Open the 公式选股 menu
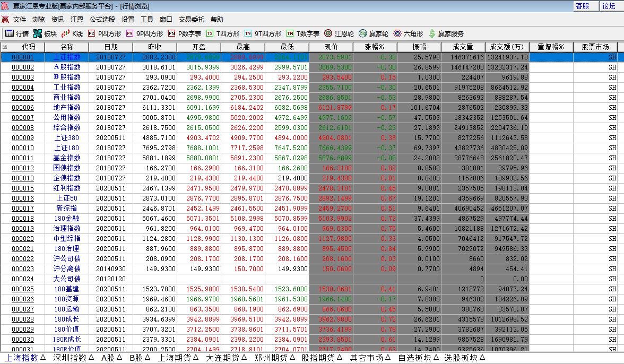Image resolution: width=624 pixels, height=364 pixels. point(102,20)
